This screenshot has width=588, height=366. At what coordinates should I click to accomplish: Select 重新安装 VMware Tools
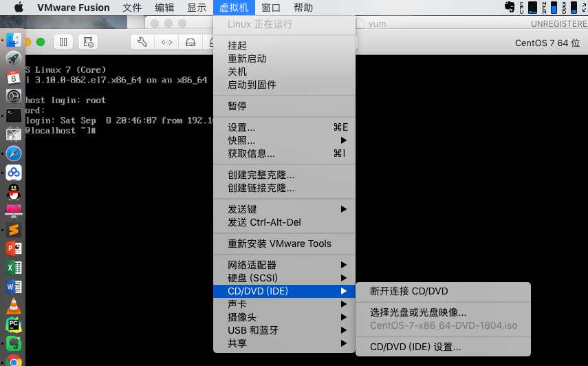[x=284, y=244]
